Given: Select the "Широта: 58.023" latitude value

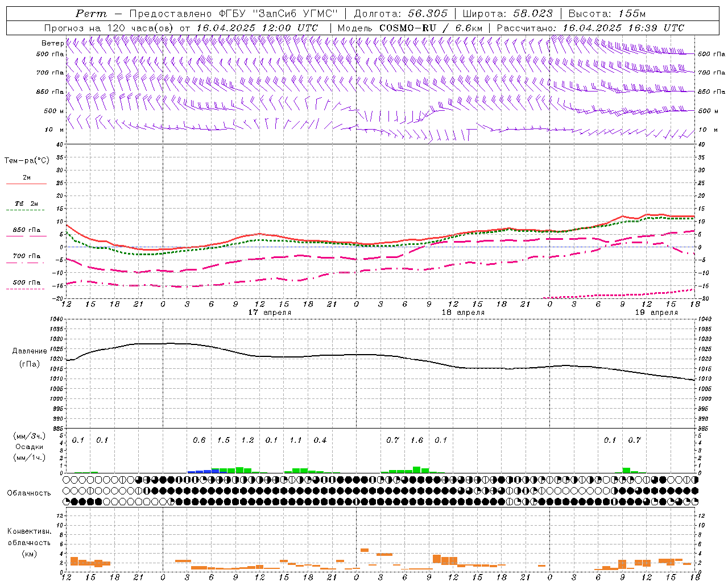Looking at the screenshot, I should [507, 14].
